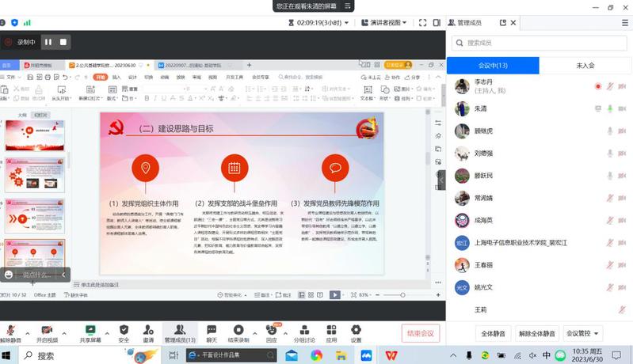Open the apps (应用) icon
This screenshot has width=633, height=364.
click(331, 329)
